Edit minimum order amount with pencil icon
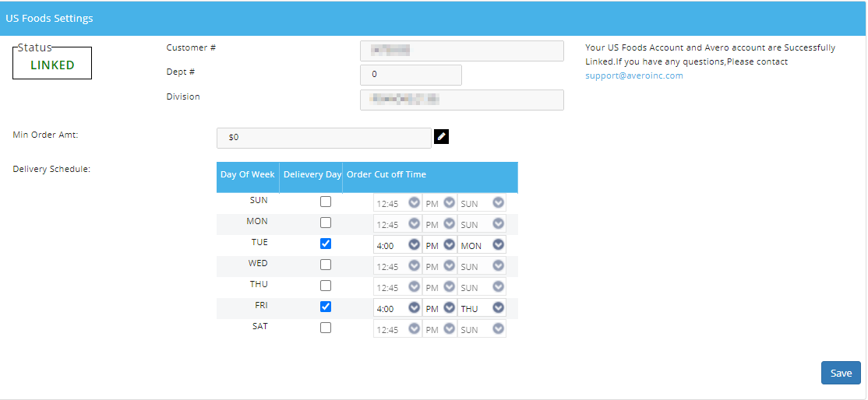This screenshot has width=868, height=400. (441, 136)
